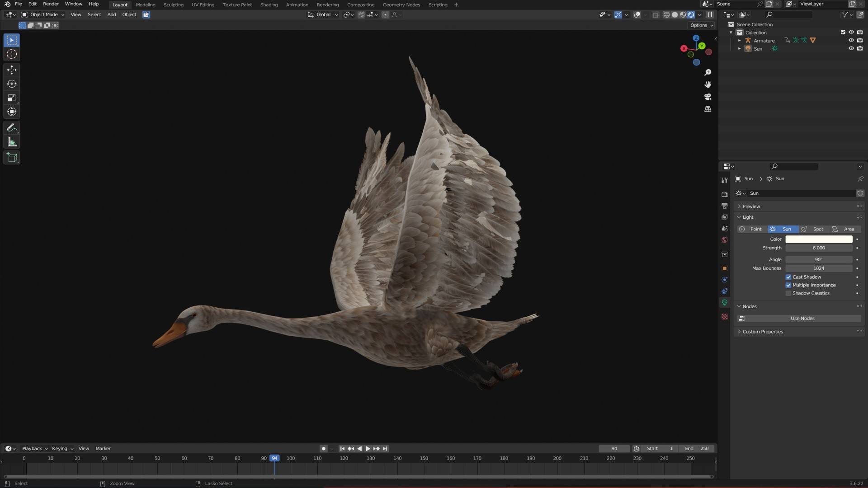Open the Render properties tab icon
The height and width of the screenshot is (488, 868).
click(725, 194)
